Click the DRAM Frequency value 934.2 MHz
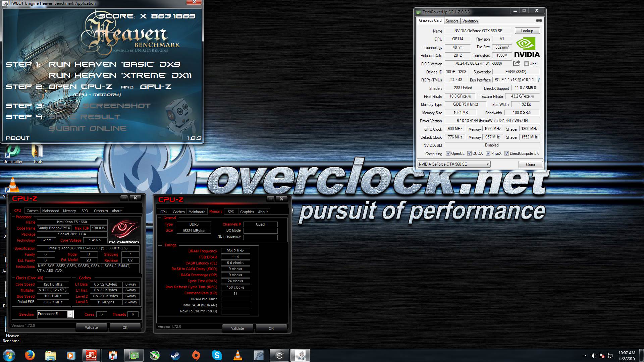Image resolution: width=644 pixels, height=362 pixels. pos(235,251)
